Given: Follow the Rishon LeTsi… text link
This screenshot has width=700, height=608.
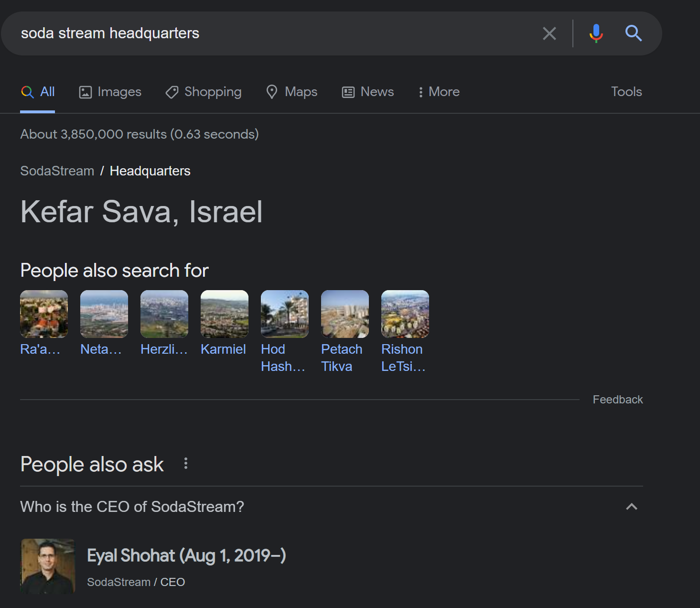Looking at the screenshot, I should click(x=403, y=358).
